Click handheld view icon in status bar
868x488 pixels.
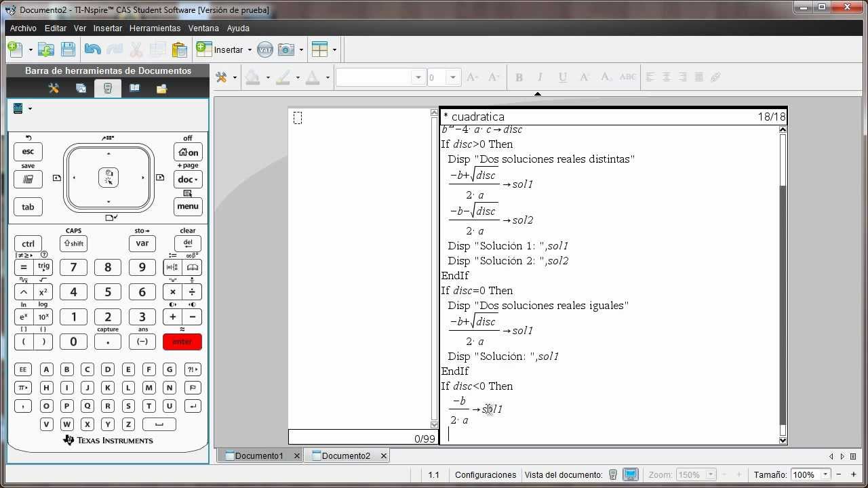tap(612, 475)
